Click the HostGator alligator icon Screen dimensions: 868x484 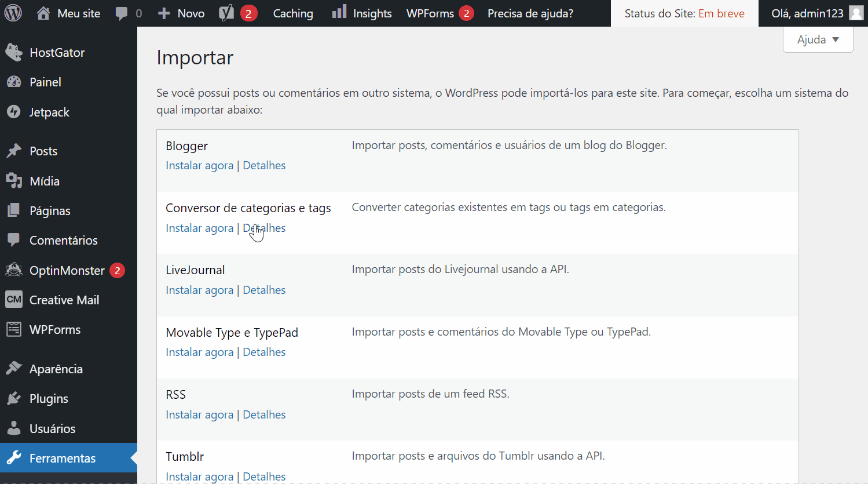pos(14,52)
